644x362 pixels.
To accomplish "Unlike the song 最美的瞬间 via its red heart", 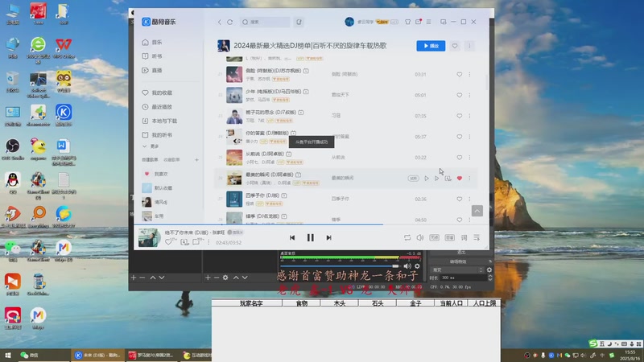I will coord(459,178).
